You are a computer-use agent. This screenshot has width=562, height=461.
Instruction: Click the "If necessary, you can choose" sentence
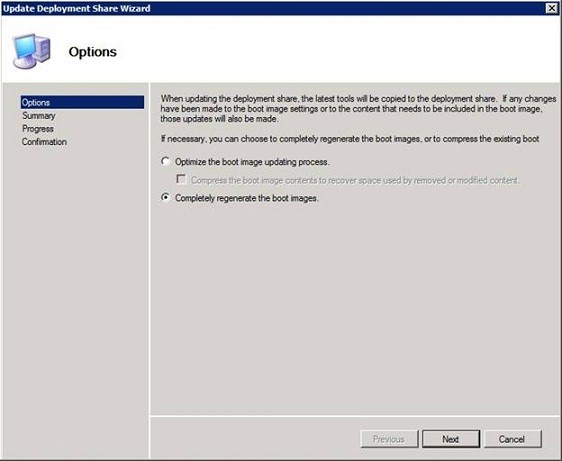tap(349, 139)
